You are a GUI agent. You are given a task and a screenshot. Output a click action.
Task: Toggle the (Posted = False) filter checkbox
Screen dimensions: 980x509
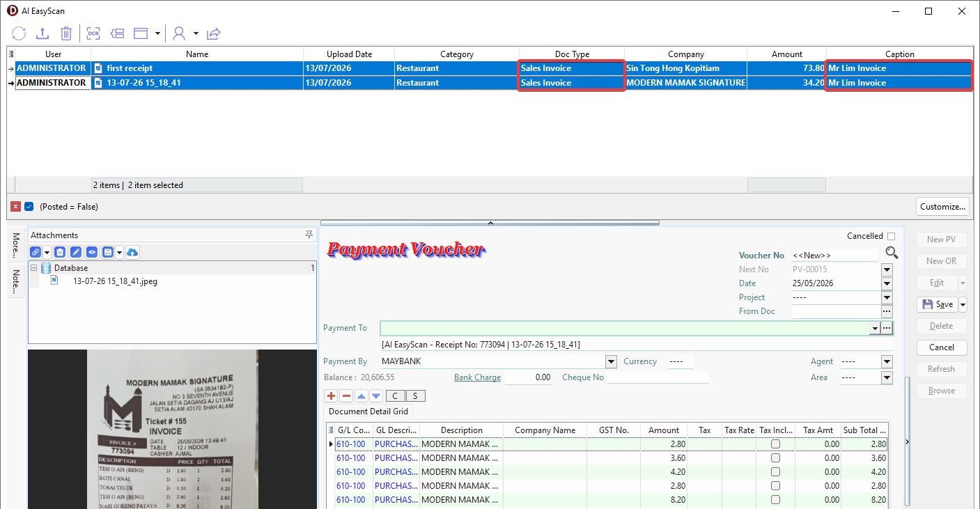[x=29, y=207]
